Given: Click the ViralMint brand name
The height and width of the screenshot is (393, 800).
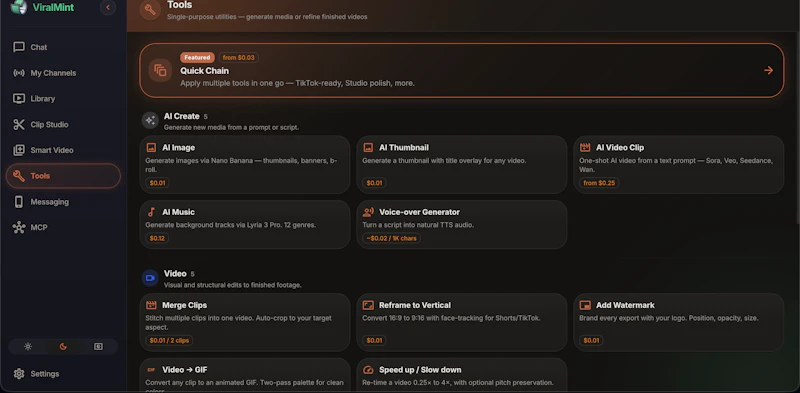Looking at the screenshot, I should click(53, 7).
